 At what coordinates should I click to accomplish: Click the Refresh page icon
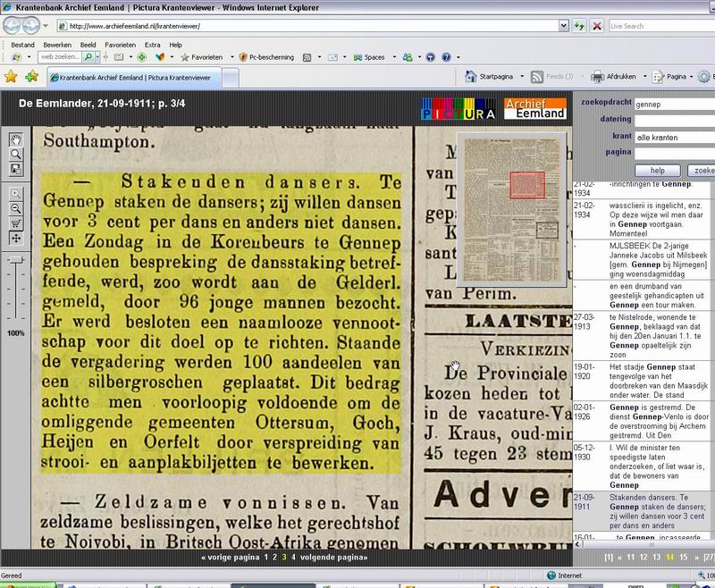click(x=579, y=26)
